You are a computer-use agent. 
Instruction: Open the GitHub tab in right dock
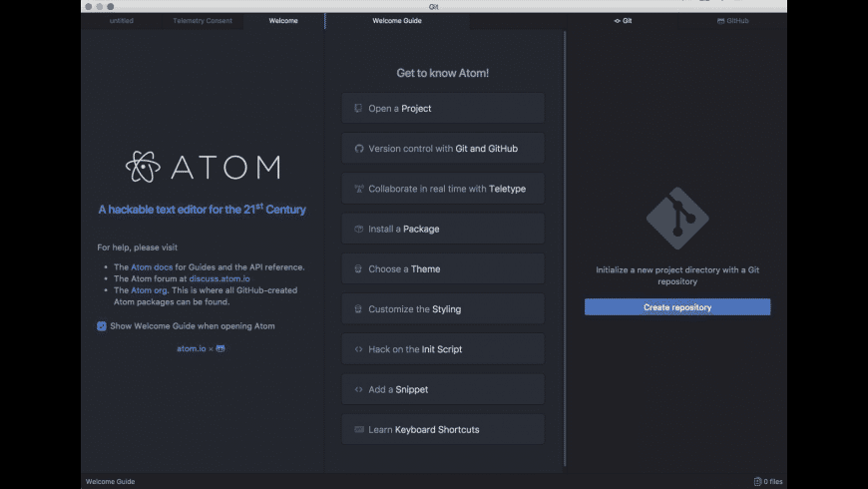732,21
